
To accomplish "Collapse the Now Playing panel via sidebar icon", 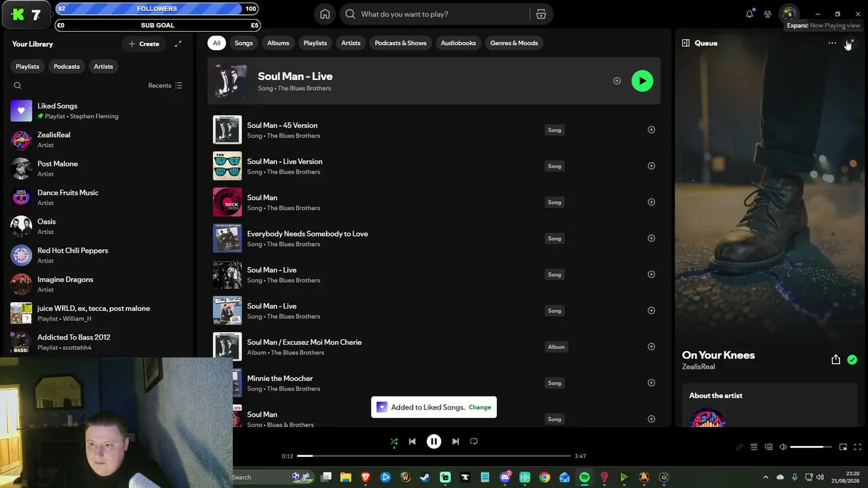I will (x=686, y=43).
